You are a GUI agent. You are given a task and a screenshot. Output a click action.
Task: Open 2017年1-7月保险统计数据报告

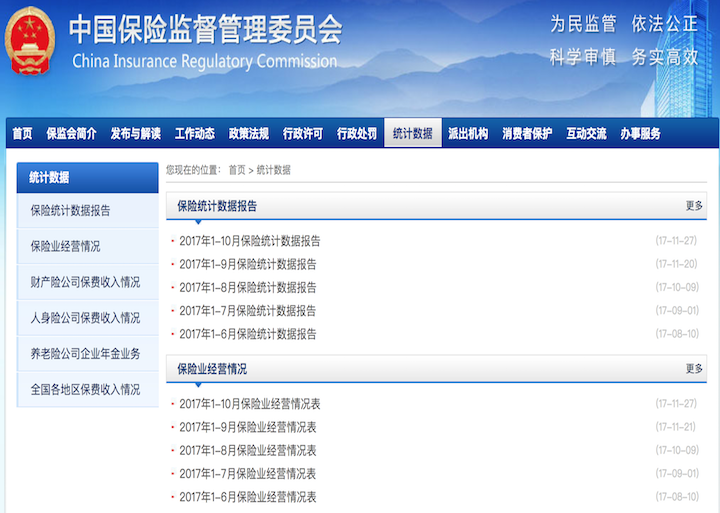click(248, 311)
